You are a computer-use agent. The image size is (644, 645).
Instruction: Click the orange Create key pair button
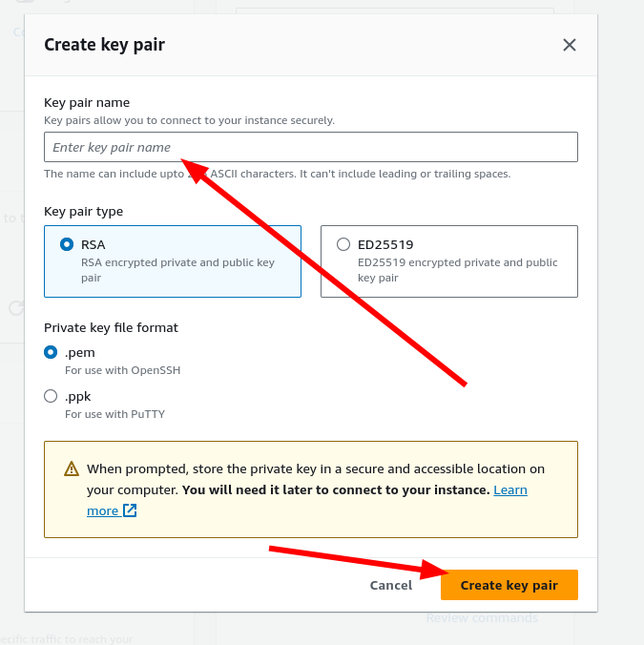[x=509, y=585]
